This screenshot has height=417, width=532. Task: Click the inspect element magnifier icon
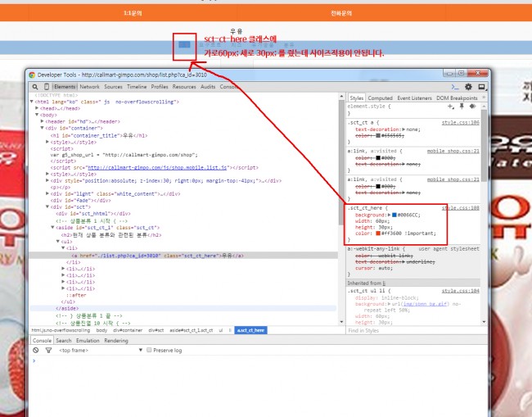coord(35,87)
